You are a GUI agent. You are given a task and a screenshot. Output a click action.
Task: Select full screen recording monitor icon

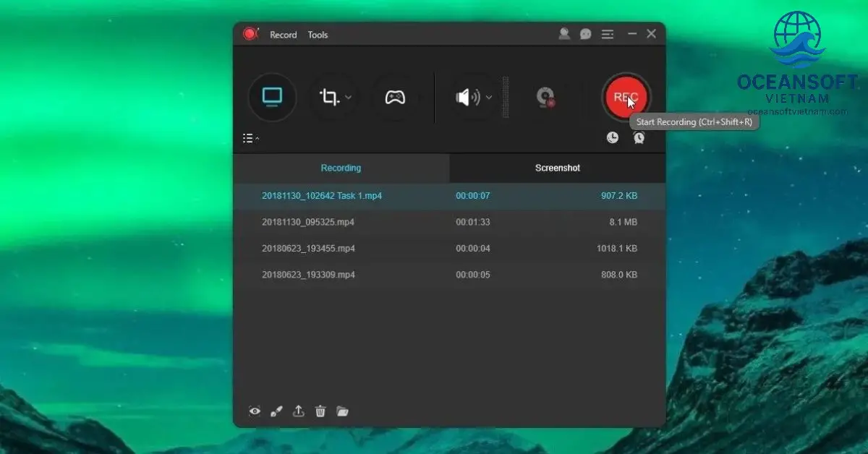(x=272, y=97)
